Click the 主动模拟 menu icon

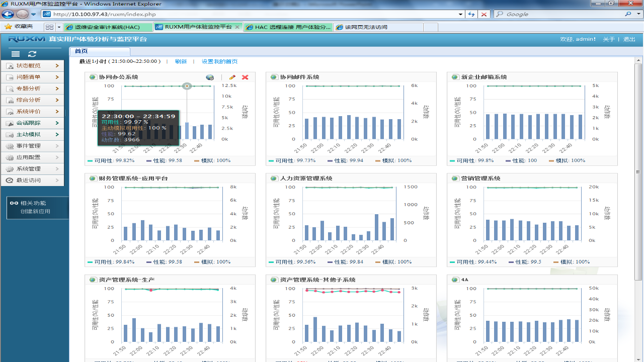[x=10, y=134]
